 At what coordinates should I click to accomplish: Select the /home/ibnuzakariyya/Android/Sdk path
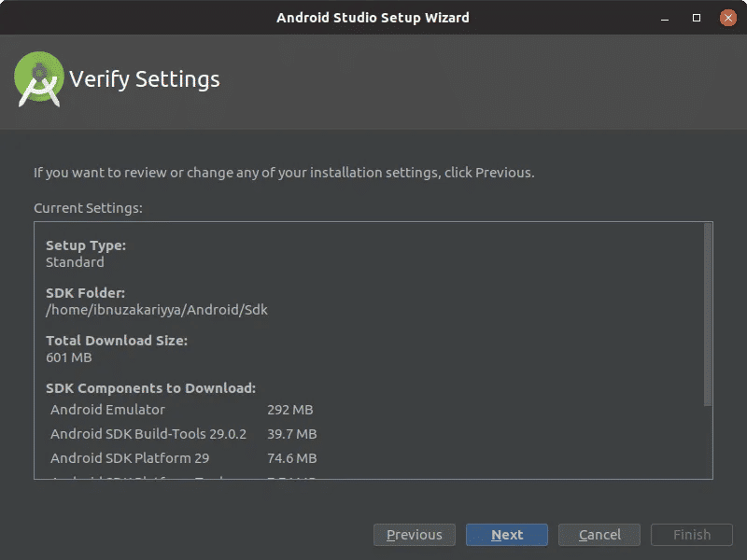[157, 310]
